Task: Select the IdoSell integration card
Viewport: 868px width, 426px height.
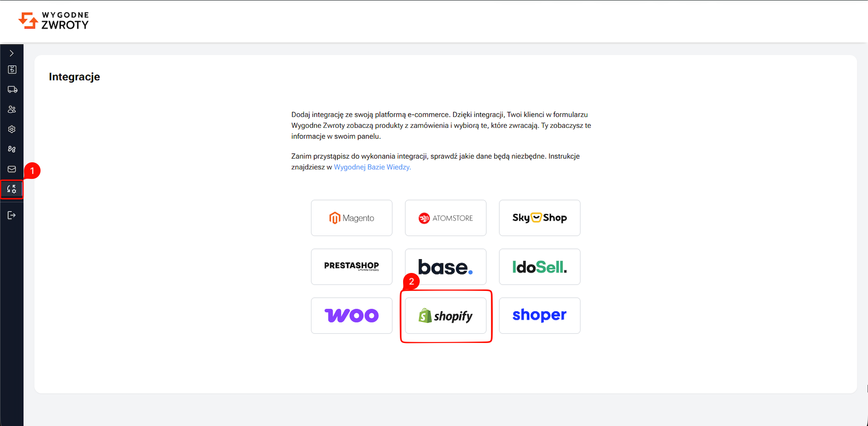Action: click(x=540, y=266)
